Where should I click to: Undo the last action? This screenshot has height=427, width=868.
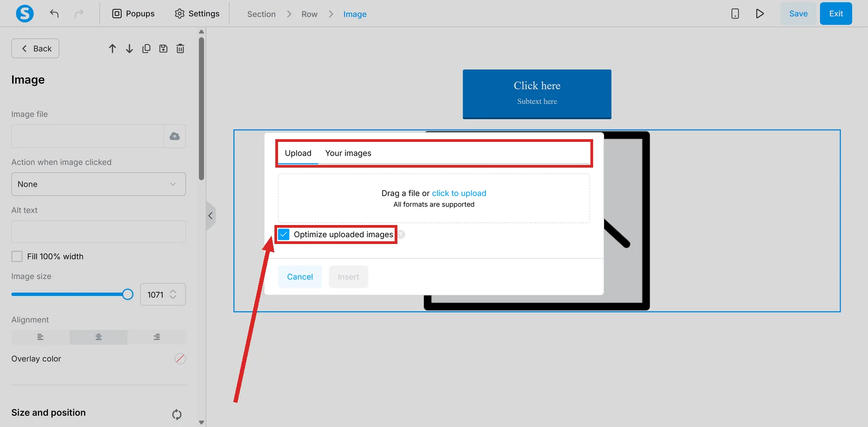click(x=54, y=14)
